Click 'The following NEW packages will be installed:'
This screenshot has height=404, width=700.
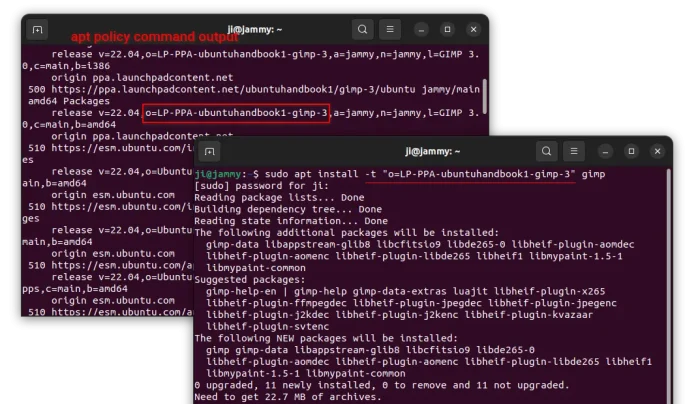point(326,338)
